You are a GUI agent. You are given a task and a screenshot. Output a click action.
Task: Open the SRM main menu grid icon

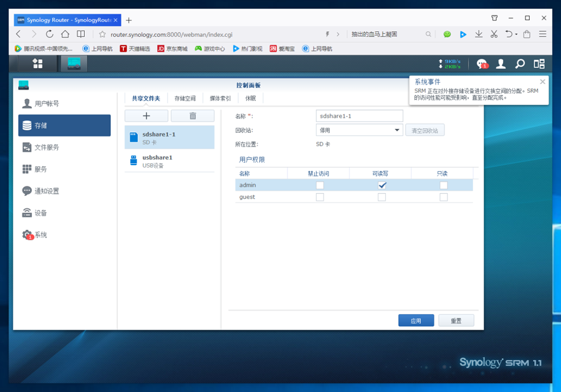38,64
